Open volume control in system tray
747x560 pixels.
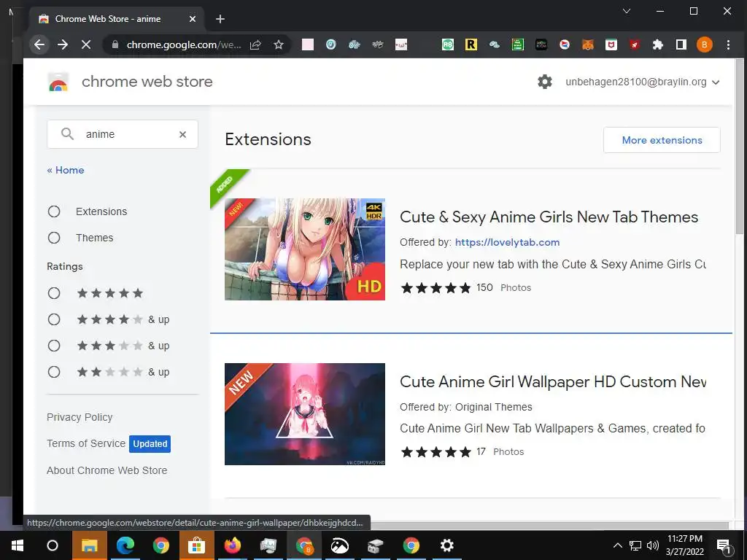pyautogui.click(x=653, y=545)
